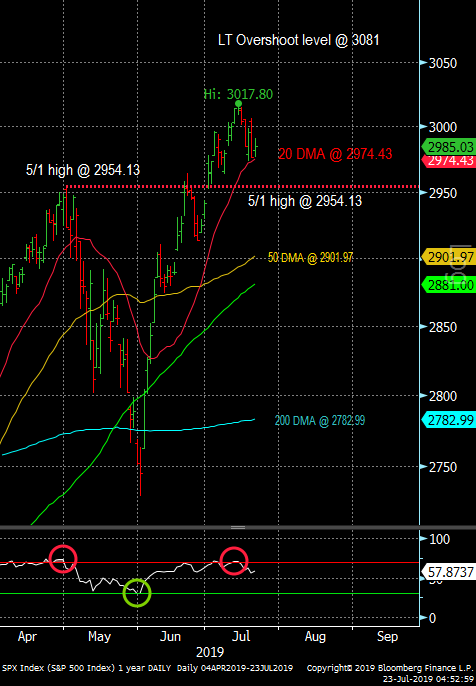Click the cyan 2782.99 axis price tag
This screenshot has height=686, width=476.
[x=448, y=420]
